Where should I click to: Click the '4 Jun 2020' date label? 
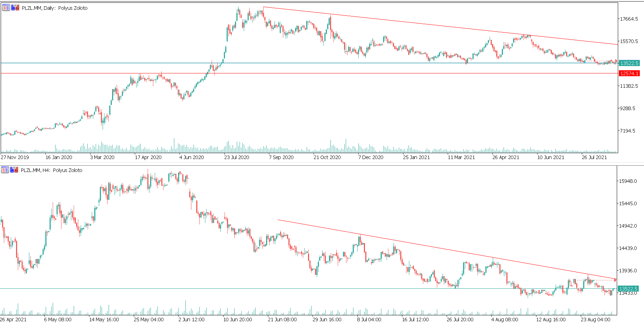point(191,157)
